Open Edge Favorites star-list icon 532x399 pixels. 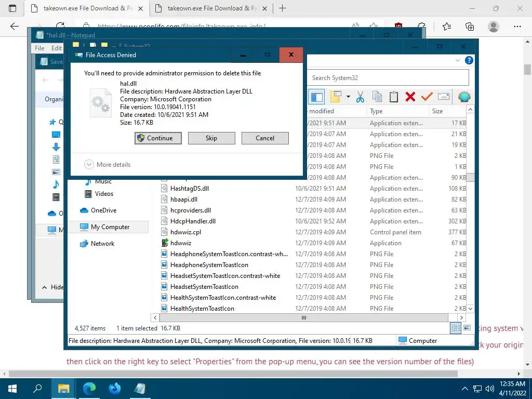point(447,26)
